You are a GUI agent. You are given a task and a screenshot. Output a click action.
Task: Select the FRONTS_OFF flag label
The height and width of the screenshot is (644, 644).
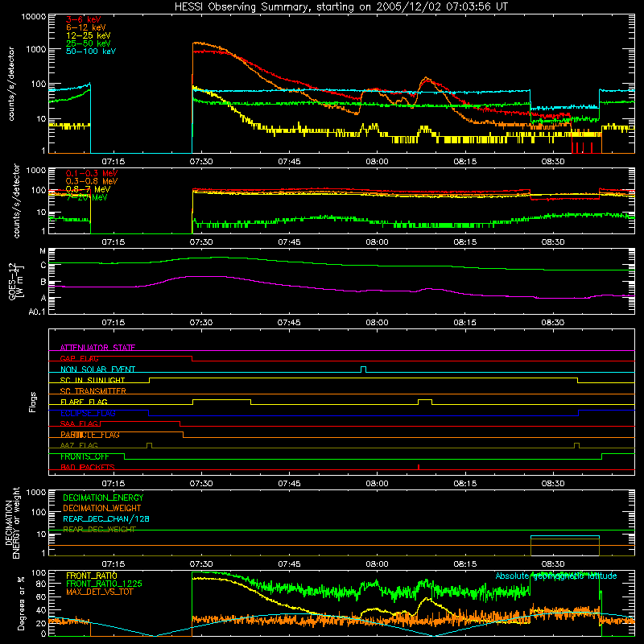(85, 456)
